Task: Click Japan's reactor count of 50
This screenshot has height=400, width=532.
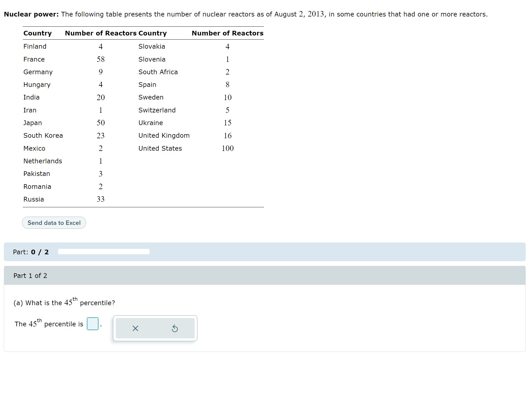Action: click(101, 123)
